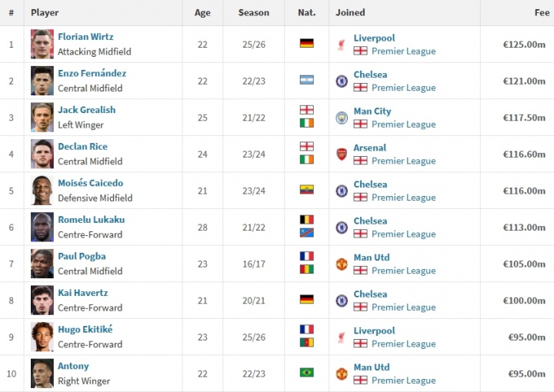Click England flag beside Arsenal's Premier League

coord(360,161)
